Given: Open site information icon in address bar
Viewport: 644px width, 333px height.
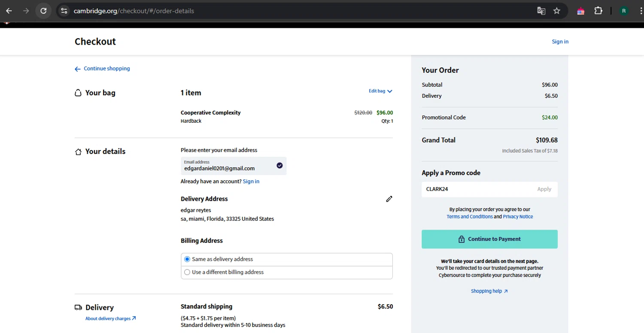Looking at the screenshot, I should pyautogui.click(x=64, y=11).
